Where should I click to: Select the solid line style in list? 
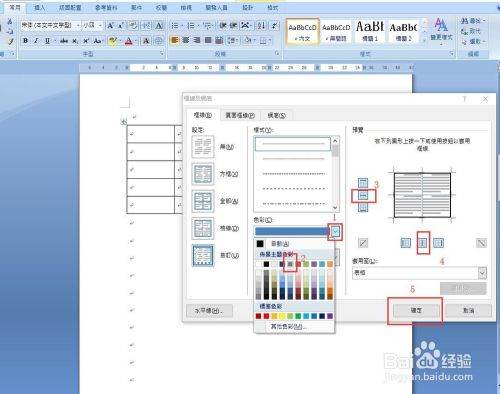(293, 144)
